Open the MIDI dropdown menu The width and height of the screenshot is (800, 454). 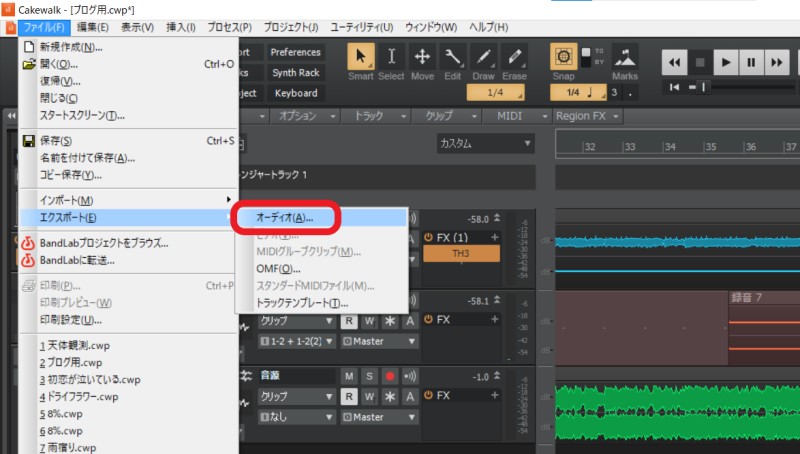pyautogui.click(x=515, y=116)
